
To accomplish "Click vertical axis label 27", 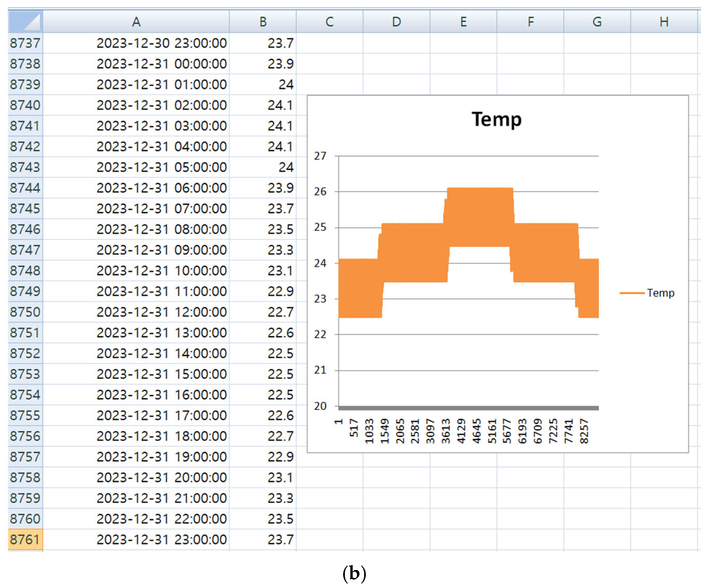I will 320,156.
